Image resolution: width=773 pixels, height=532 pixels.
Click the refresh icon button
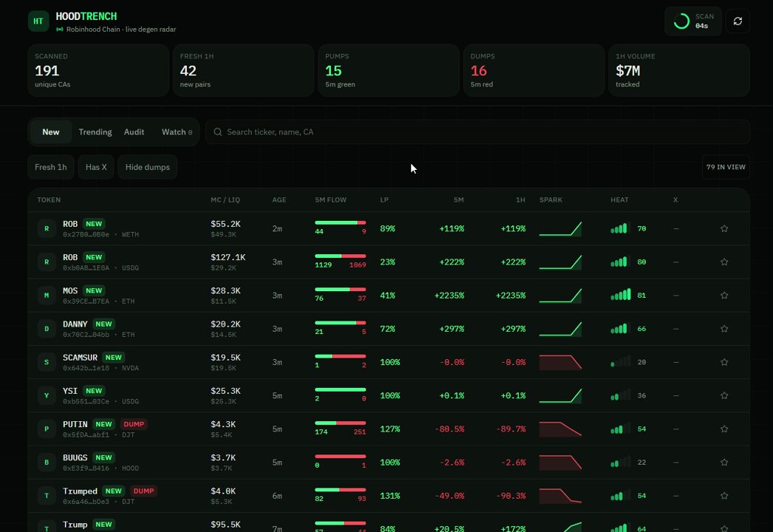point(738,21)
